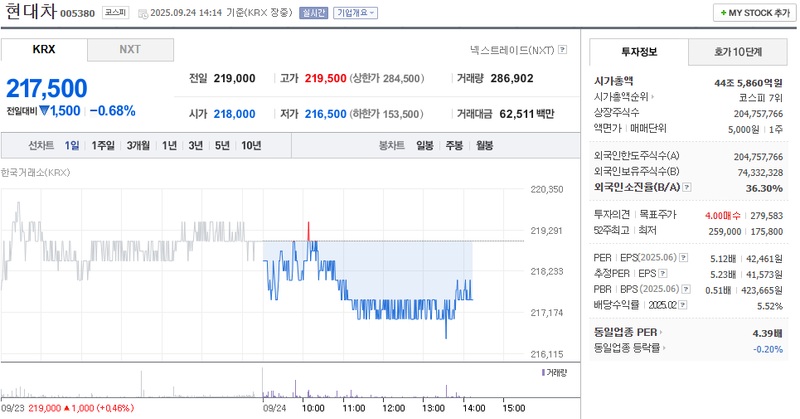Image resolution: width=800 pixels, height=419 pixels.
Task: Click current price 217,500
Action: coord(47,88)
